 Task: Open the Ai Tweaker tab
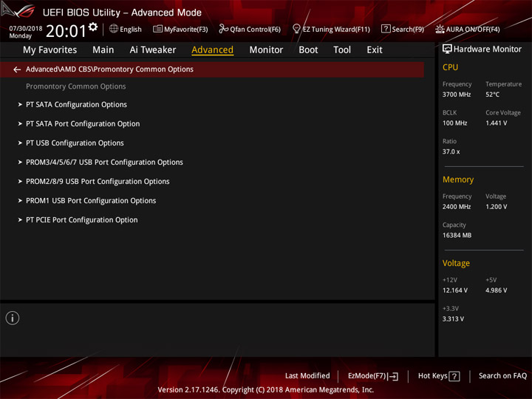153,50
